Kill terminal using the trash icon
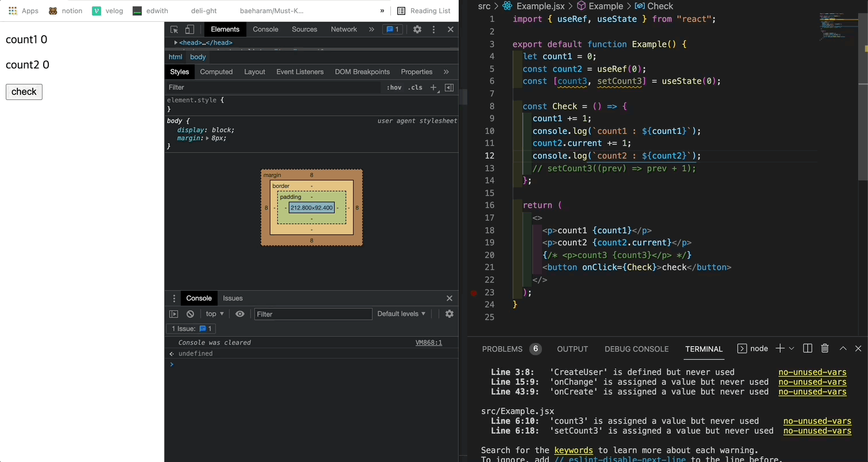 825,348
